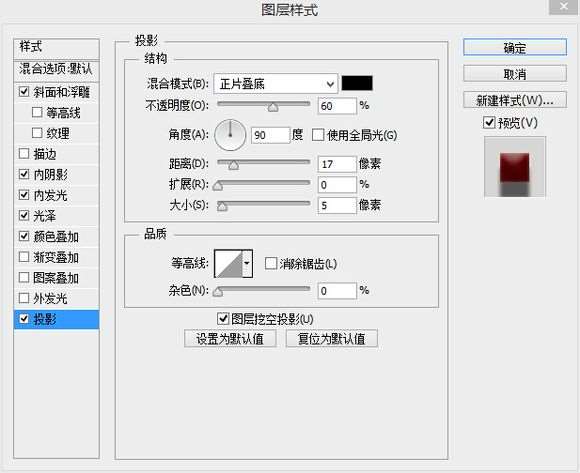This screenshot has width=580, height=473.
Task: Select the 外发光 style entry
Action: point(51,298)
